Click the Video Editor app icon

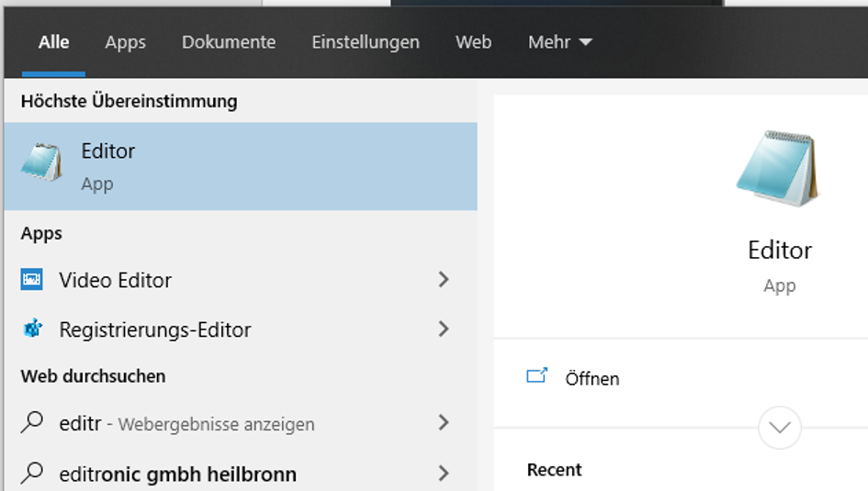tap(32, 280)
